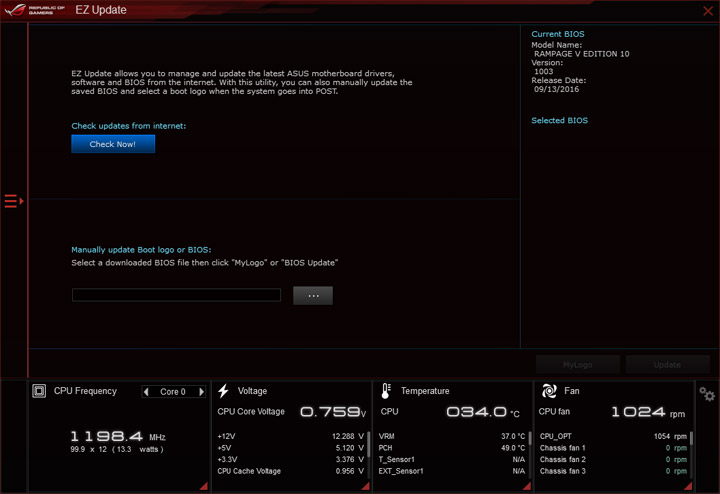Click the T_Sensor1 row

[x=452, y=459]
